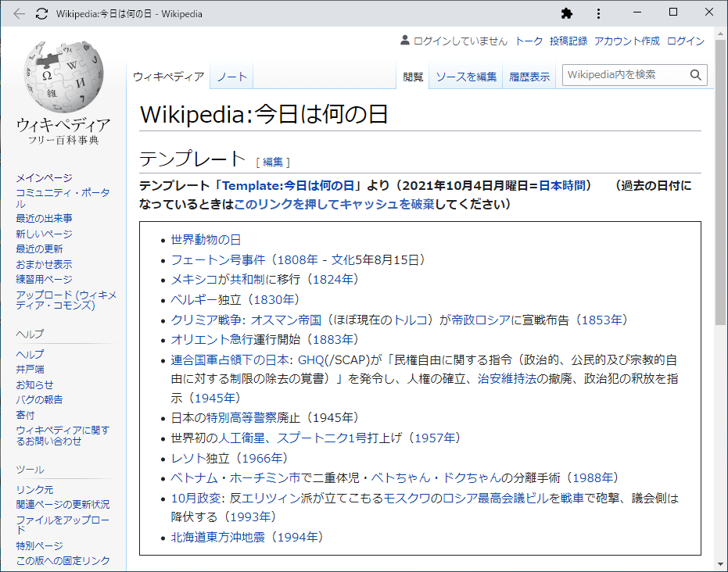The width and height of the screenshot is (728, 572).
Task: Open 帝政ロシア link
Action: pos(481,320)
